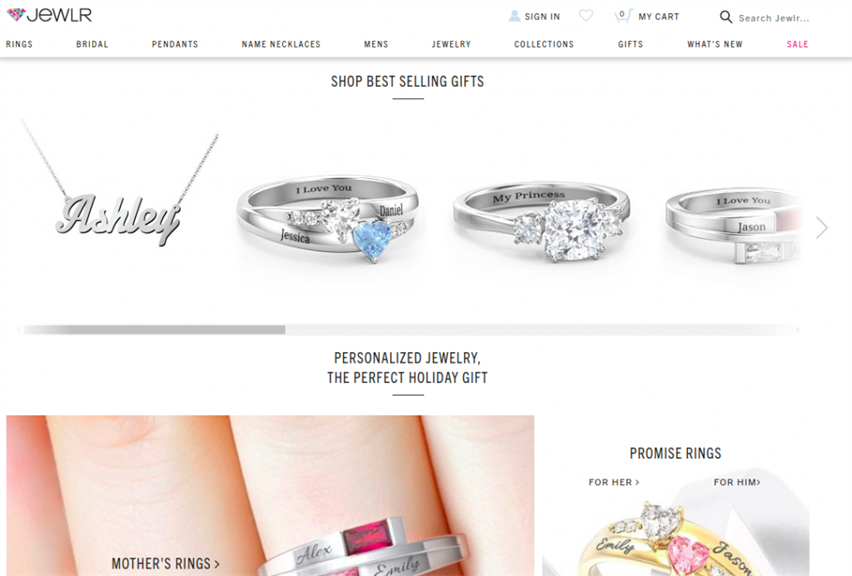
Task: Click the magnifying glass search icon
Action: [x=725, y=17]
